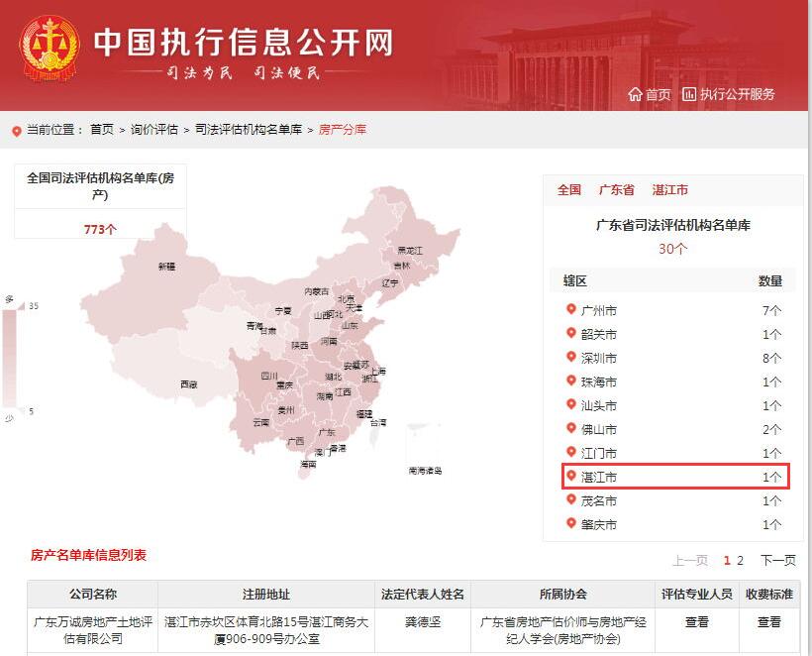Click the location pin beside 当前位置
The image size is (812, 656).
[x=17, y=131]
